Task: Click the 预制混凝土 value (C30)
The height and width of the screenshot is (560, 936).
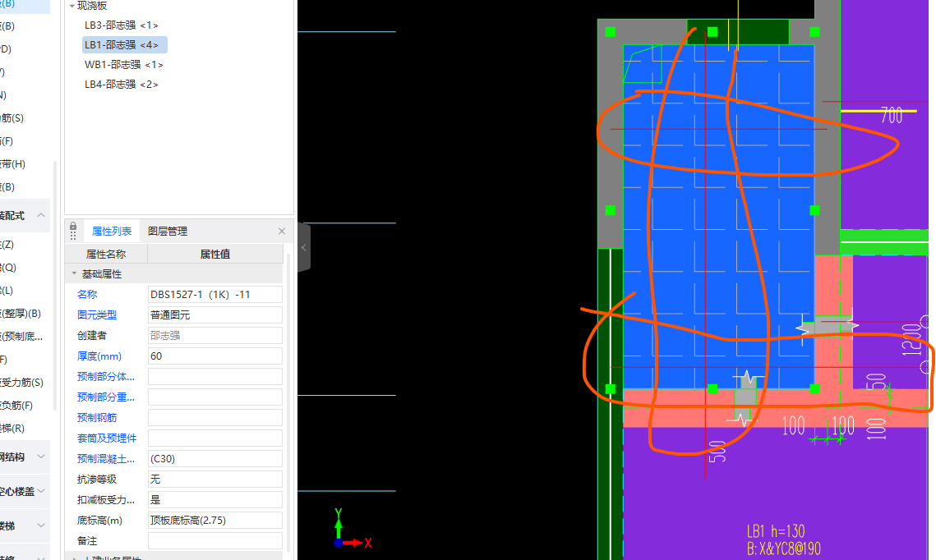Action: pos(215,459)
